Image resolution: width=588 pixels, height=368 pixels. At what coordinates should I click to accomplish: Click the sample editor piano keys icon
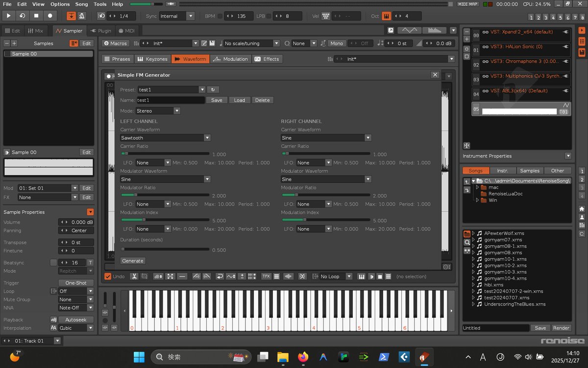362,276
